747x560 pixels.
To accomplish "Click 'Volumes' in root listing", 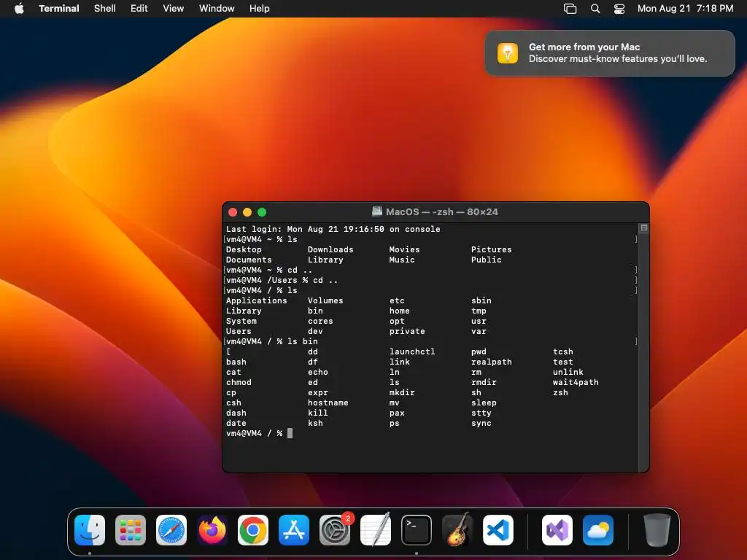I will click(x=325, y=300).
